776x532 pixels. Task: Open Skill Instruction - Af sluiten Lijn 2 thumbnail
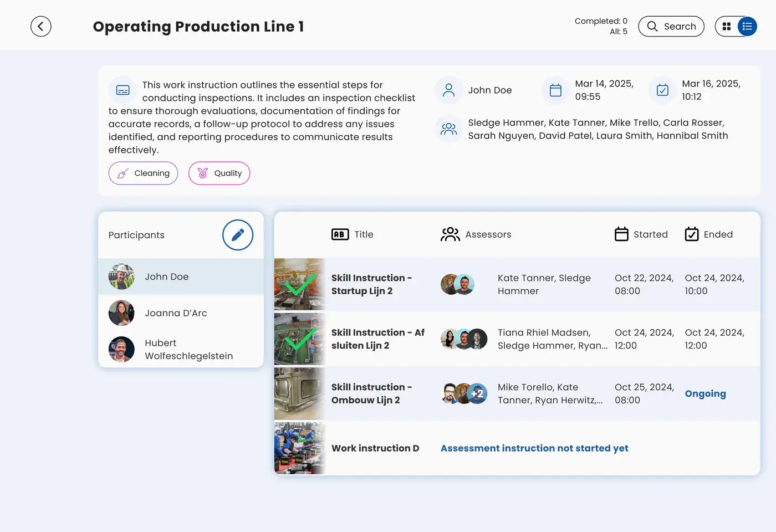pyautogui.click(x=299, y=339)
